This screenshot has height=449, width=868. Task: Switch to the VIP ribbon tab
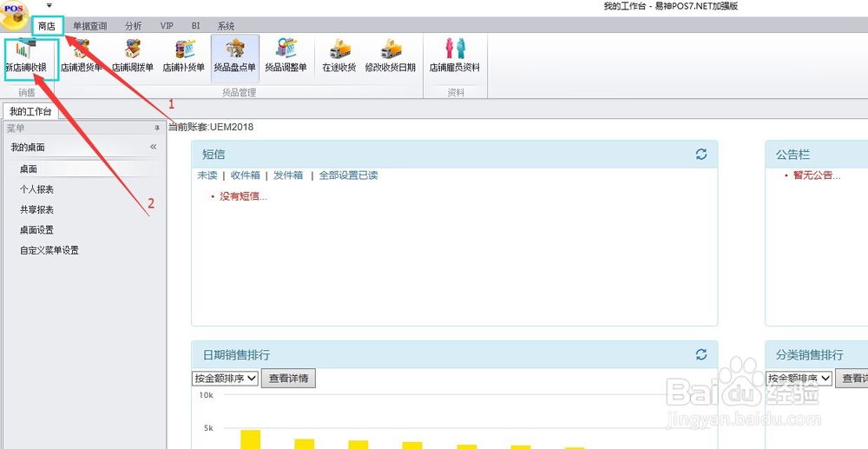[167, 25]
